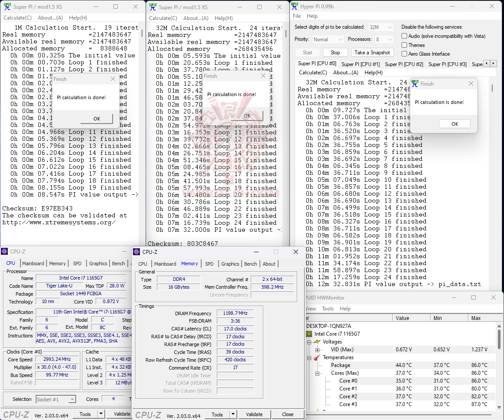This screenshot has width=504, height=420.
Task: Click the Stop button in Hyper PI
Action: [x=335, y=53]
